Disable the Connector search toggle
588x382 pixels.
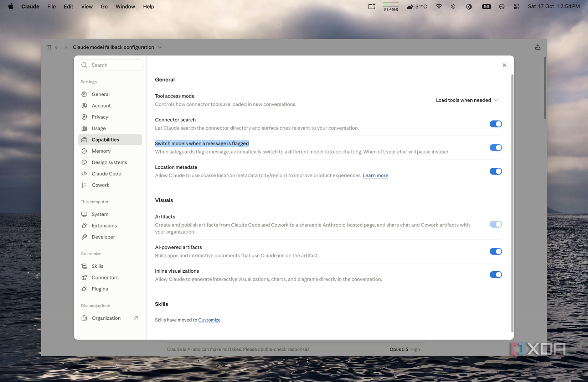(496, 124)
